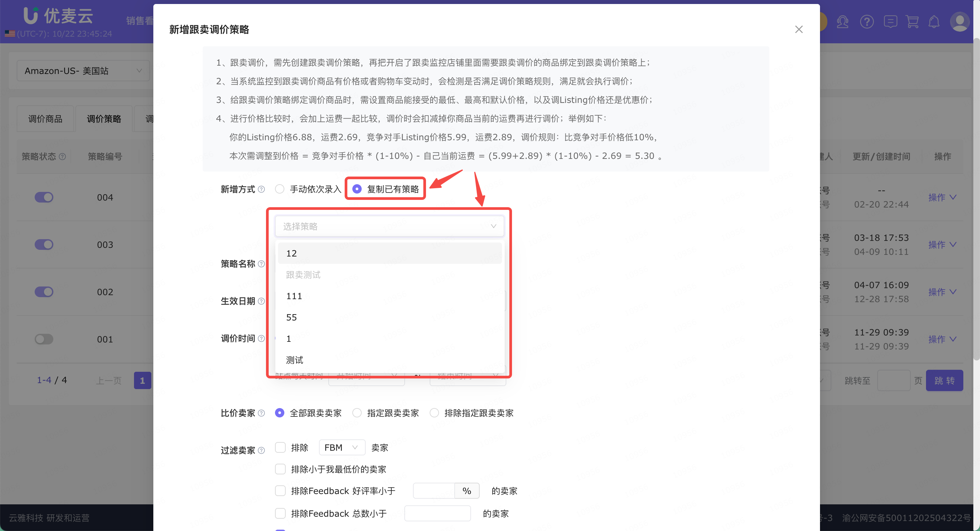Click Feedback 总数 input field

[437, 514]
